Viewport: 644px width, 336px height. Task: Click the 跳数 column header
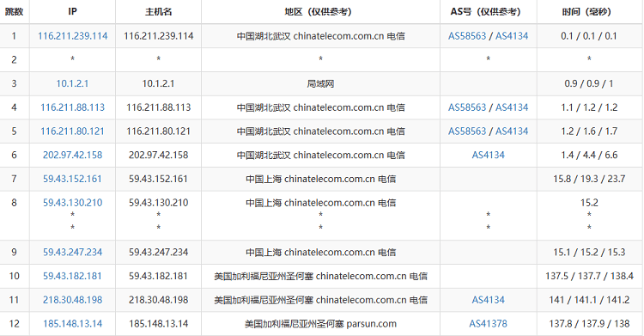pyautogui.click(x=15, y=12)
